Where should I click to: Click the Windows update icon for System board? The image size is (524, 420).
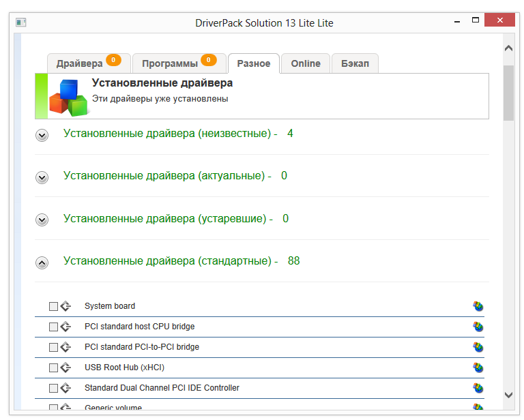pyautogui.click(x=478, y=306)
